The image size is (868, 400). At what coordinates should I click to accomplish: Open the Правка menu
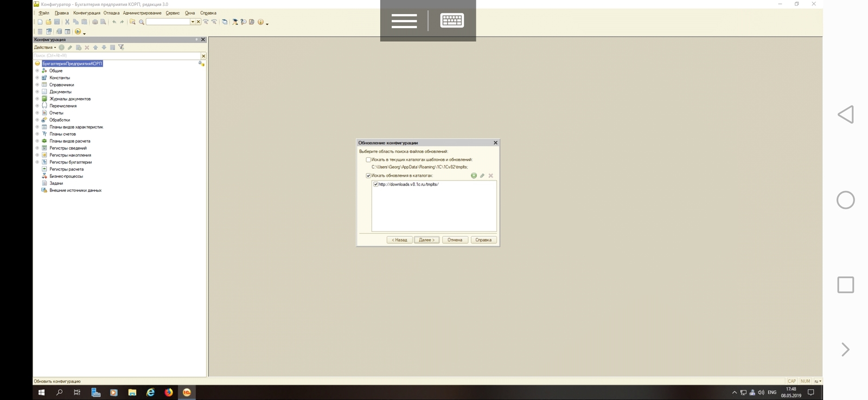pos(62,13)
